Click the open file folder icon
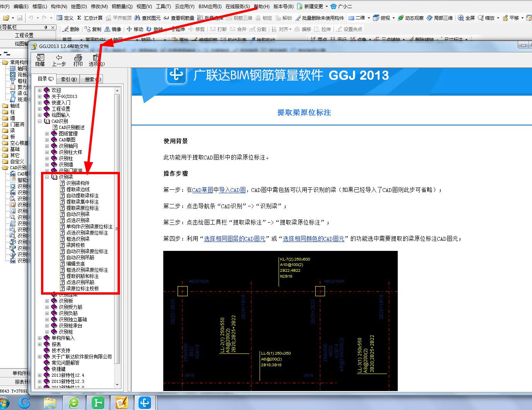 point(6,18)
